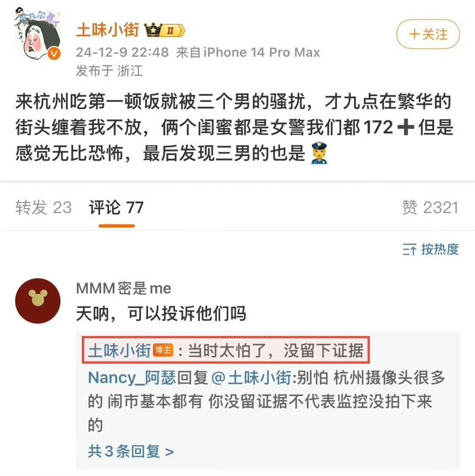Image resolution: width=475 pixels, height=476 pixels.
Task: Open Nancy_阿瑟 profile link
Action: click(x=132, y=378)
